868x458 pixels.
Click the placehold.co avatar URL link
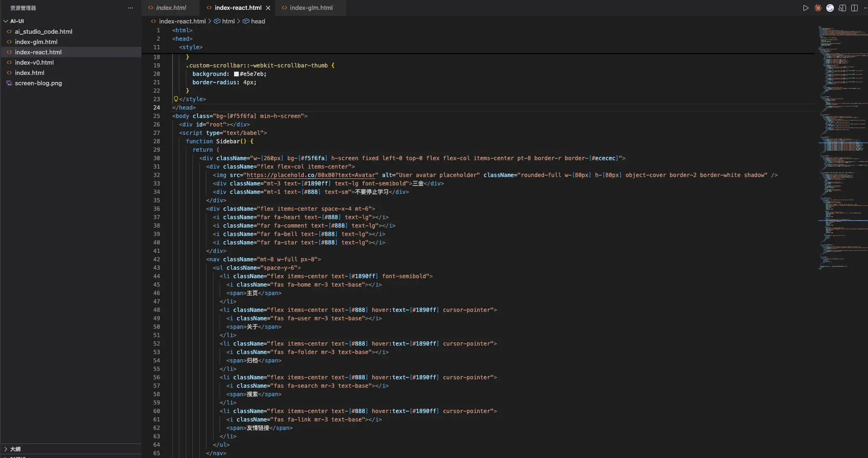[x=311, y=175]
